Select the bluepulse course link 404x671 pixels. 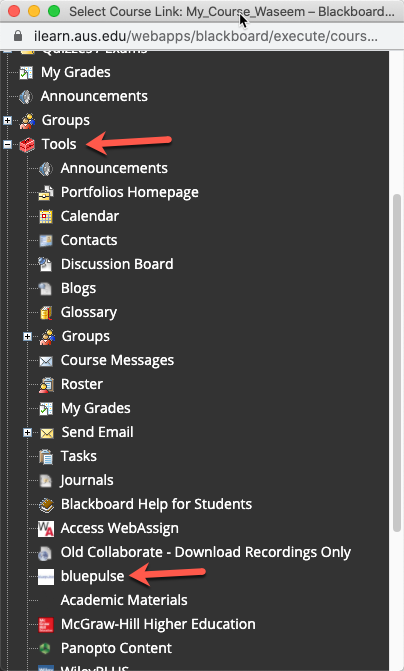[92, 576]
